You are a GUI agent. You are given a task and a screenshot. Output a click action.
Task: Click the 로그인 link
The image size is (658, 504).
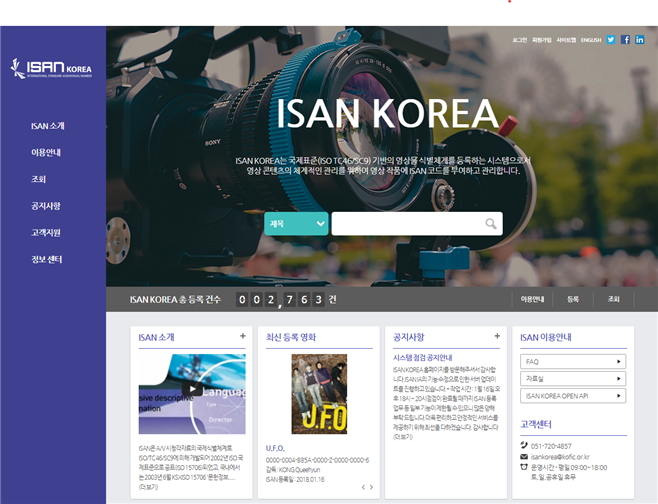coord(519,40)
